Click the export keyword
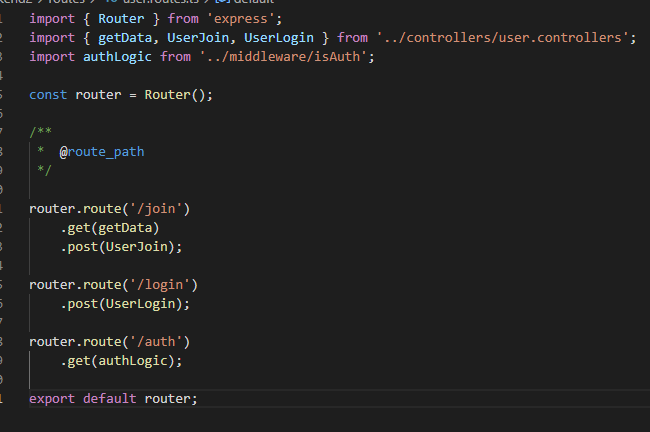This screenshot has width=650, height=432. tap(52, 399)
